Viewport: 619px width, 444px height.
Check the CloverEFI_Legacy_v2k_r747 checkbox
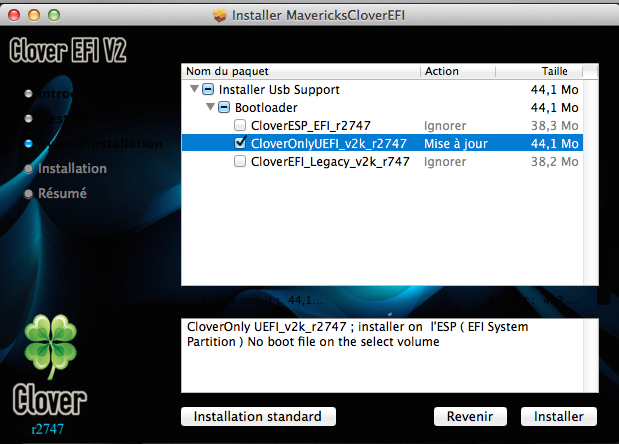[240, 161]
